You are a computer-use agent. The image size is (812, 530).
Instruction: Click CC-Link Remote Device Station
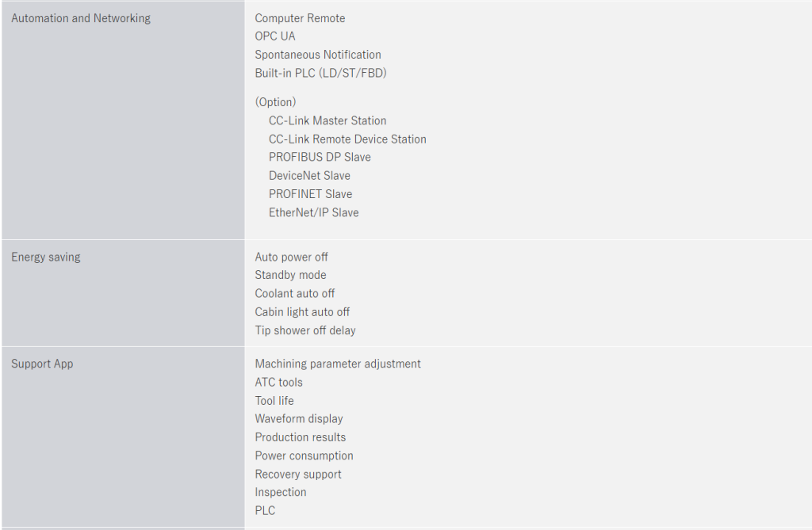coord(347,139)
